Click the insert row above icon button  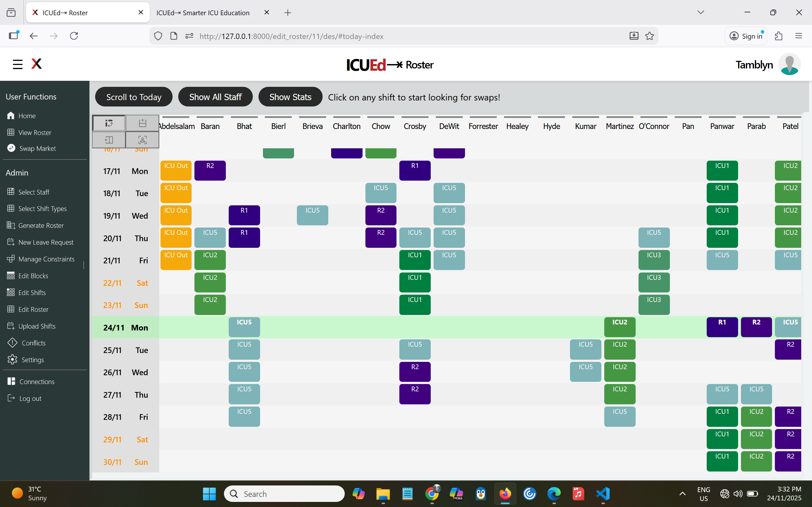(x=142, y=123)
